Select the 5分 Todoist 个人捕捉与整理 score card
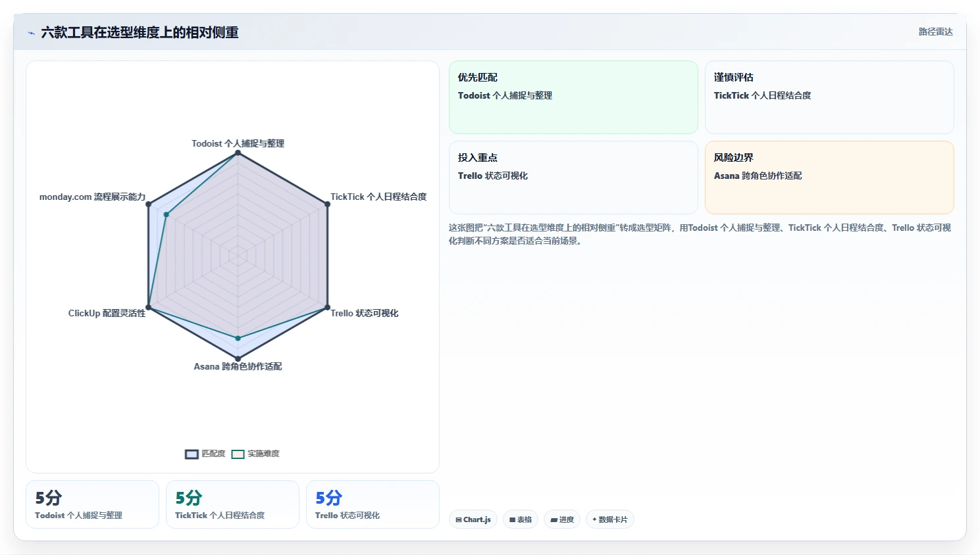Screen dimensions: 980x555 [x=92, y=504]
